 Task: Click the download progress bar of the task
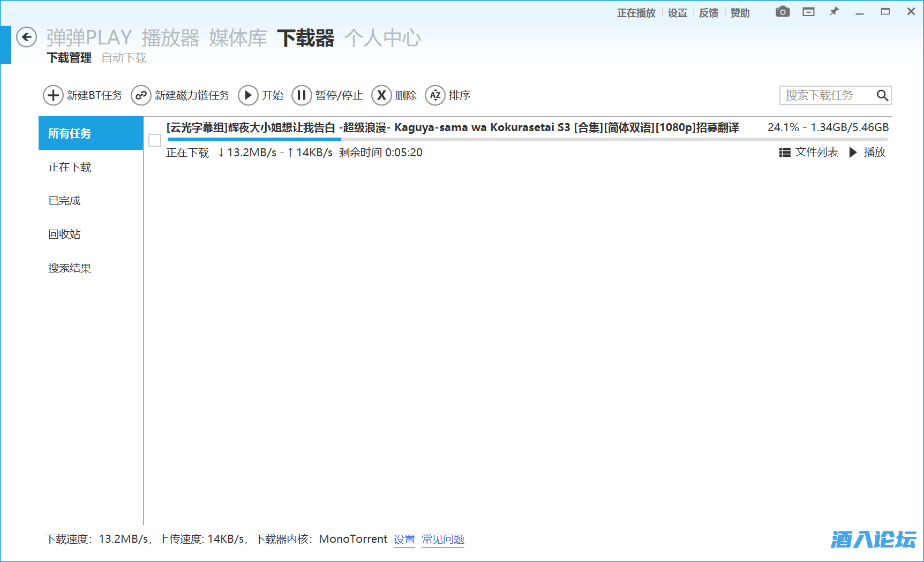coord(527,139)
